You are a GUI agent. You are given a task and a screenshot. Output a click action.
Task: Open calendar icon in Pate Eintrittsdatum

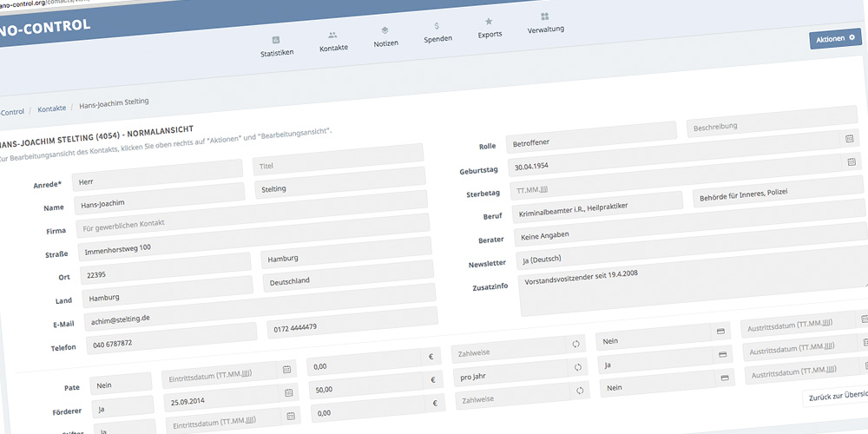point(286,369)
